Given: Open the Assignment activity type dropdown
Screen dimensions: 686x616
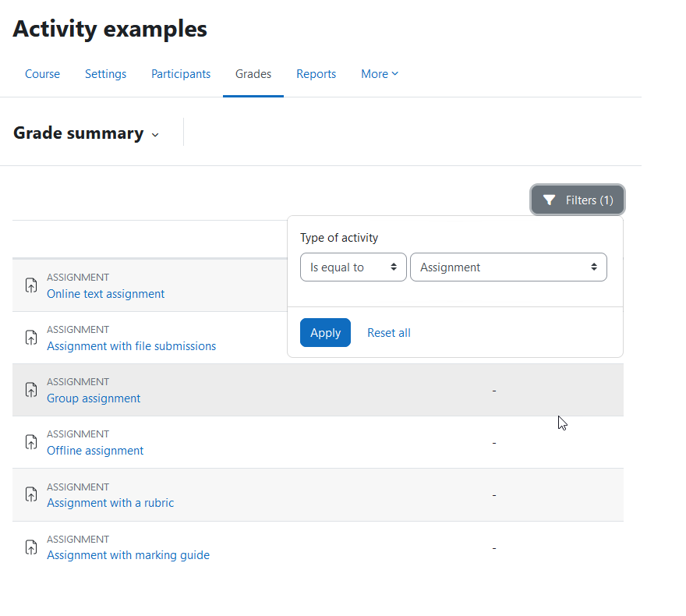Looking at the screenshot, I should pyautogui.click(x=508, y=267).
